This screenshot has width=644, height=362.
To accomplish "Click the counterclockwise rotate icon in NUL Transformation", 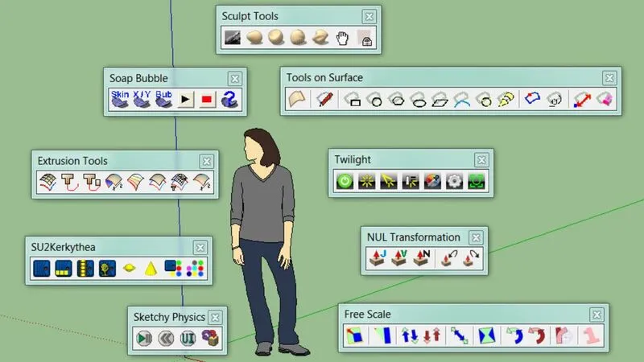I will pos(448,258).
